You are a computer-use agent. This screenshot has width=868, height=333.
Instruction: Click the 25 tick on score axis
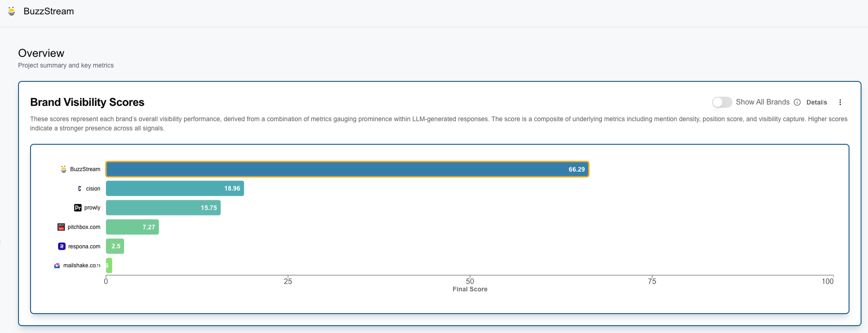click(288, 281)
